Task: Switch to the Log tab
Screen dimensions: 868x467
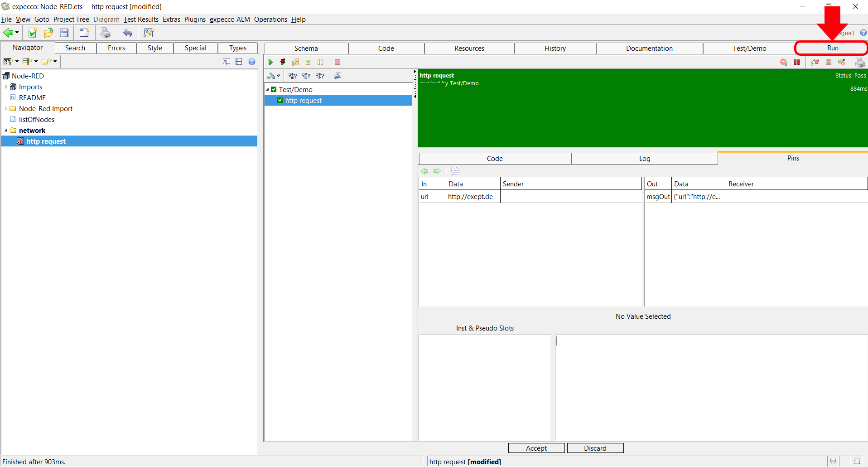Action: click(x=644, y=159)
